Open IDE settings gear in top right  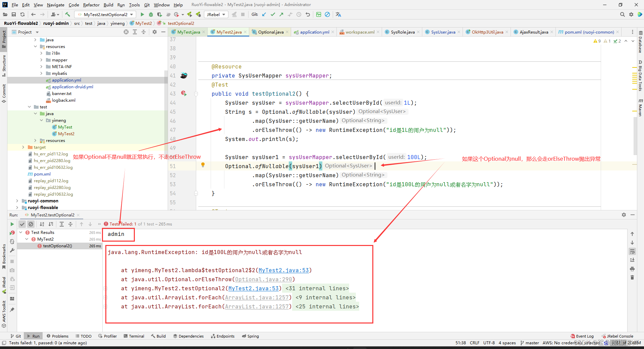coord(631,14)
